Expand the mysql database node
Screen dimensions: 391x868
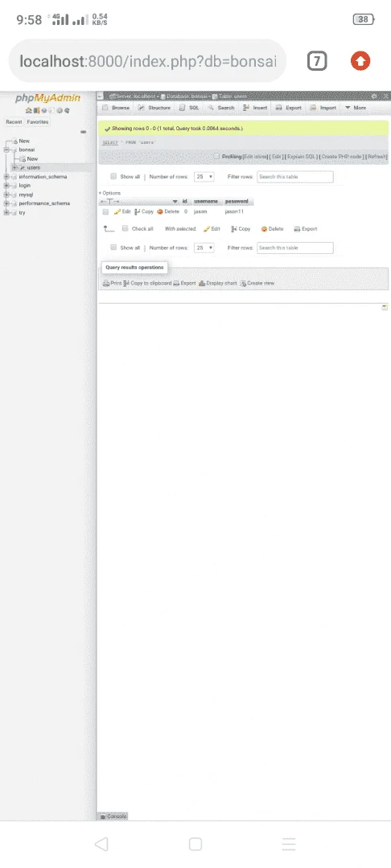click(6, 194)
